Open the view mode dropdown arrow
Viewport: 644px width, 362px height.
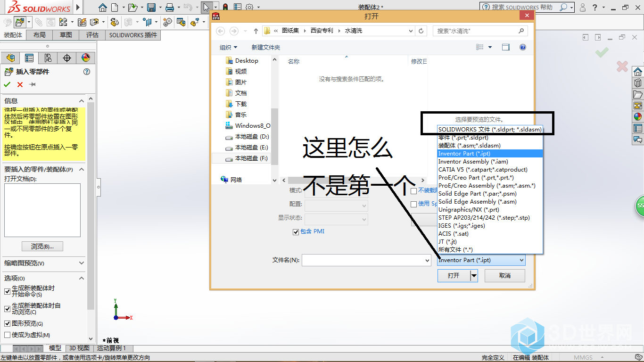point(490,47)
